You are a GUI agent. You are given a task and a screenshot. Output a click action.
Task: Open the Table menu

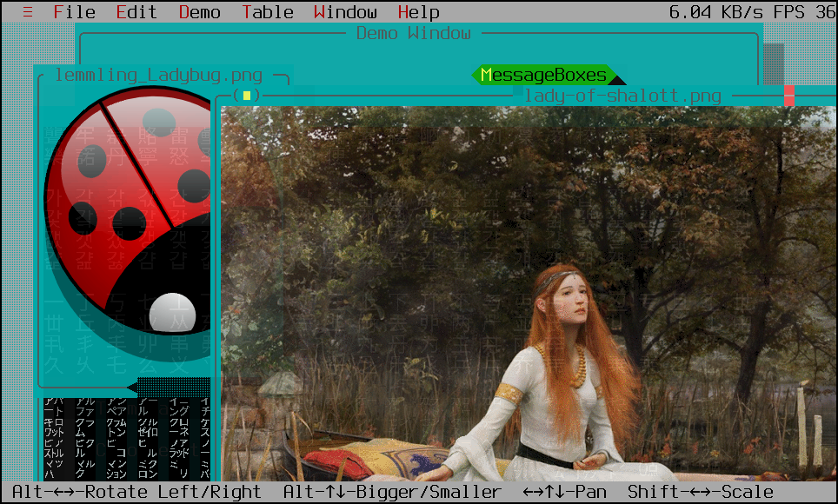267,12
